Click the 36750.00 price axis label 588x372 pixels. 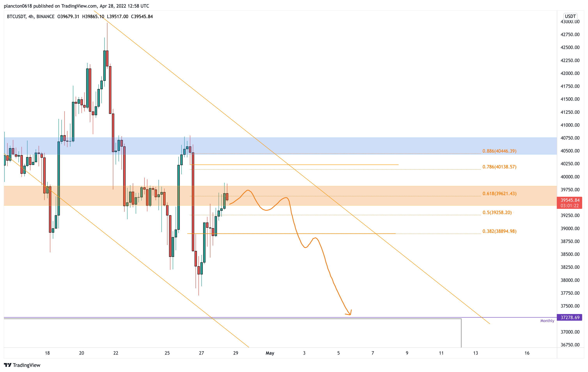[x=570, y=345]
